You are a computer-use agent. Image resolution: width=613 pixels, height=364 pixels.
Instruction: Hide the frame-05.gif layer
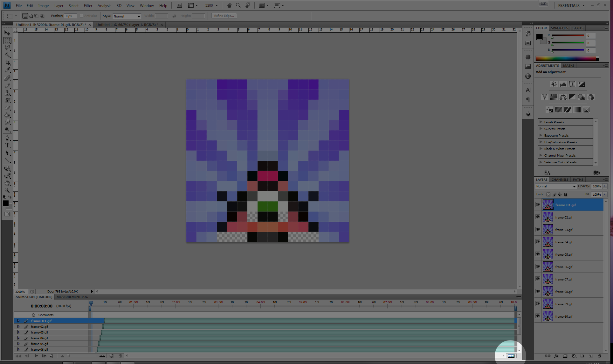538,254
